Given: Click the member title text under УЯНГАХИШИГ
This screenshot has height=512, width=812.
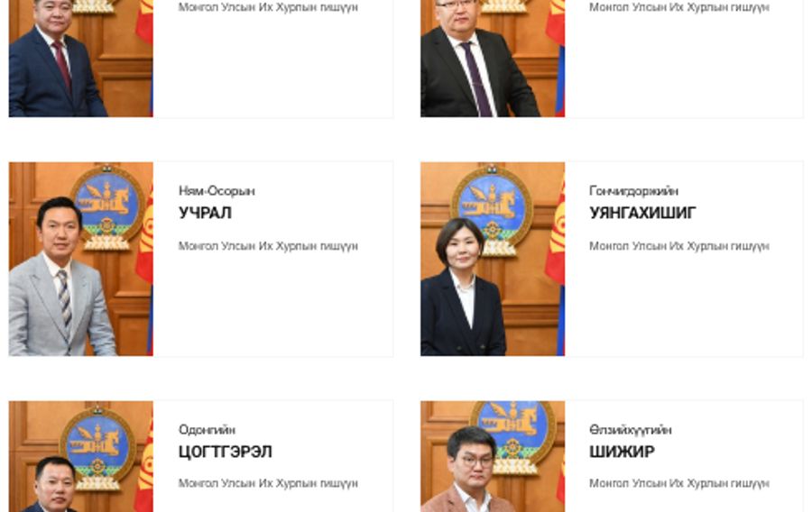Looking at the screenshot, I should point(679,246).
